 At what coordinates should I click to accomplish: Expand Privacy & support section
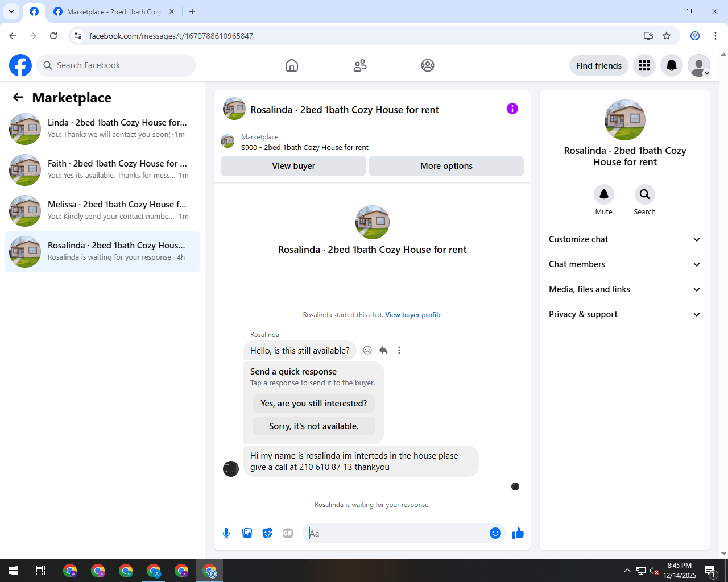[x=624, y=314]
